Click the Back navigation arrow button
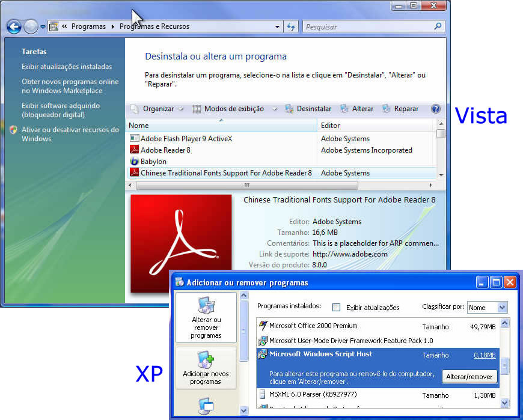523x420 pixels. pos(13,26)
